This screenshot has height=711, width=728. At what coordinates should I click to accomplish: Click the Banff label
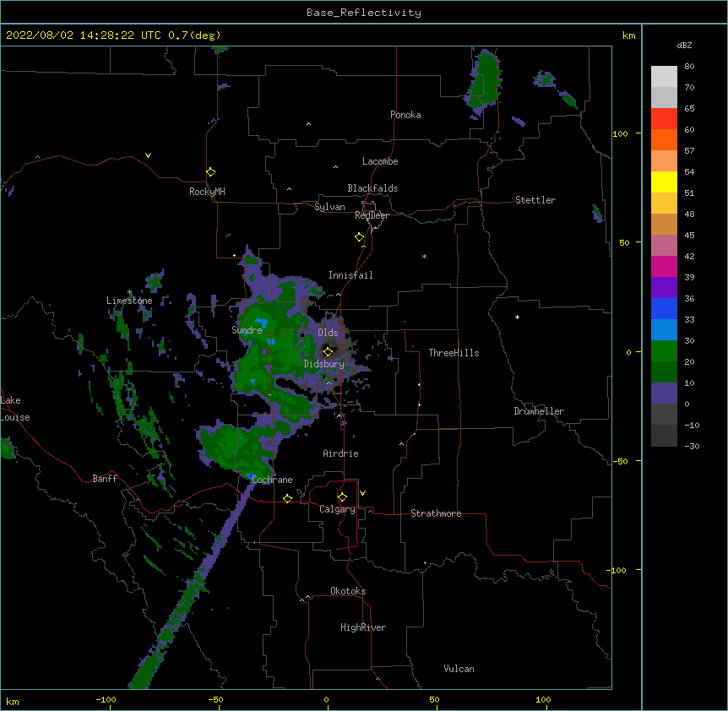[105, 479]
